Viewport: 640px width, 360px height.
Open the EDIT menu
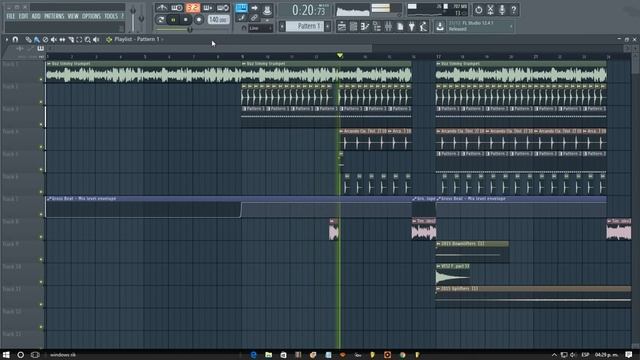pos(23,16)
